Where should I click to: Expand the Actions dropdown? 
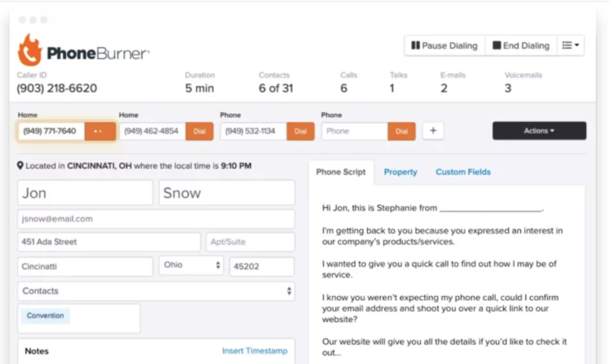[x=539, y=131]
